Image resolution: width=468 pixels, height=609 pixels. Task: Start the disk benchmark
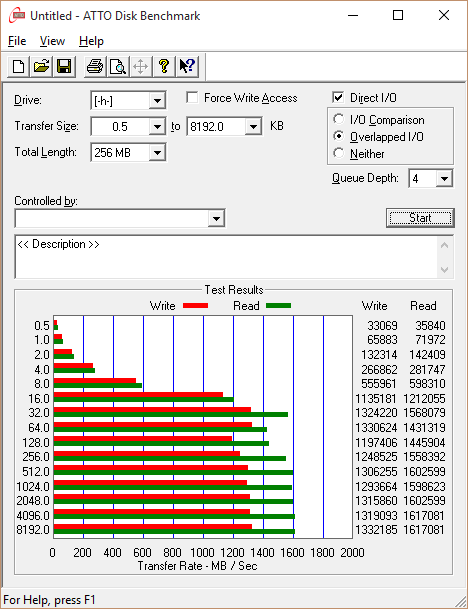tap(420, 218)
